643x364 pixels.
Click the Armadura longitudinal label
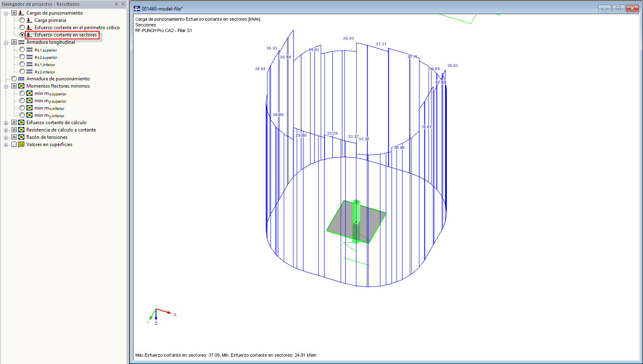(51, 42)
